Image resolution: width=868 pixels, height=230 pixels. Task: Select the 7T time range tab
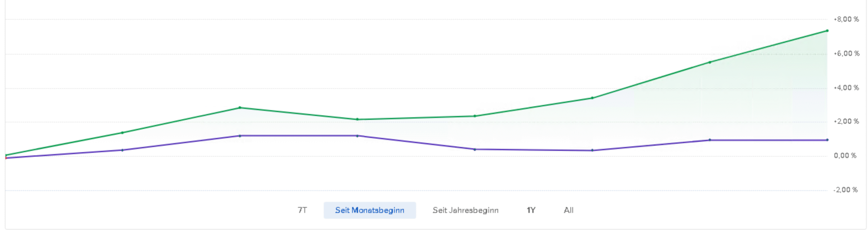click(302, 210)
